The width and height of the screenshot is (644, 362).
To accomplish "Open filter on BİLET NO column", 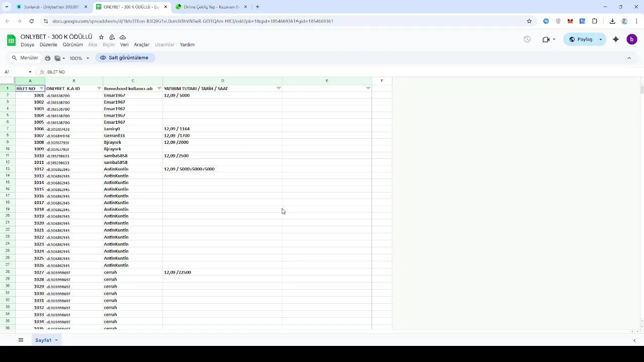I will pos(41,88).
